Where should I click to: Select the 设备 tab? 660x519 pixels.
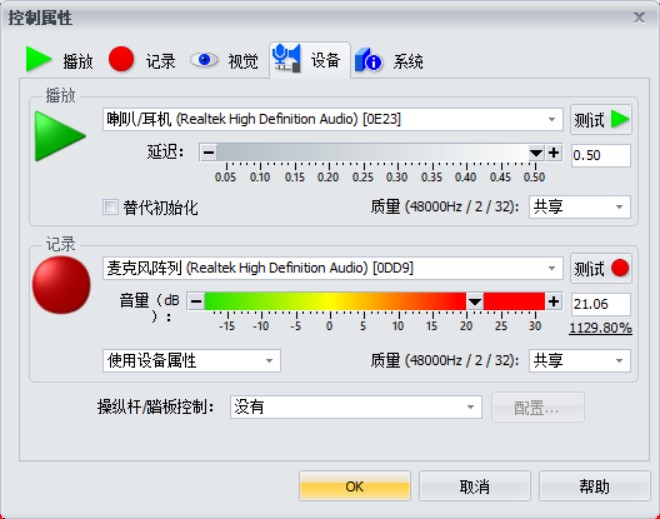[310, 60]
